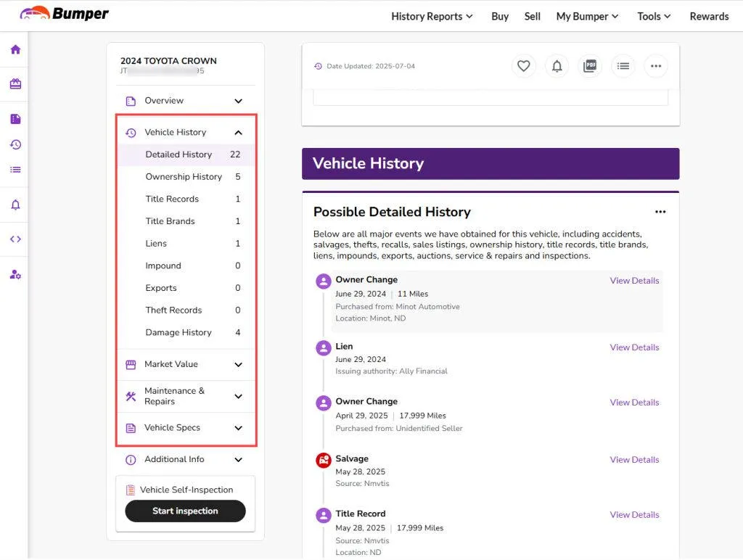Click the gift rewards sidebar icon

tap(16, 84)
